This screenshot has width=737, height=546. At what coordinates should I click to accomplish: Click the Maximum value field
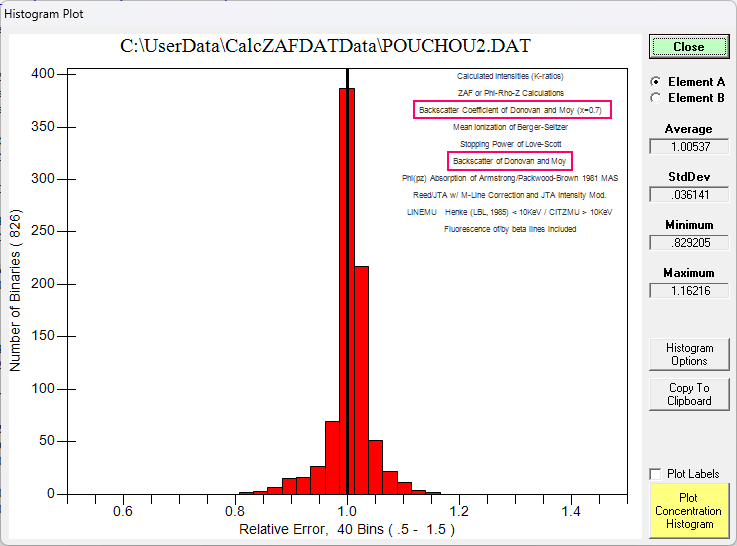688,290
